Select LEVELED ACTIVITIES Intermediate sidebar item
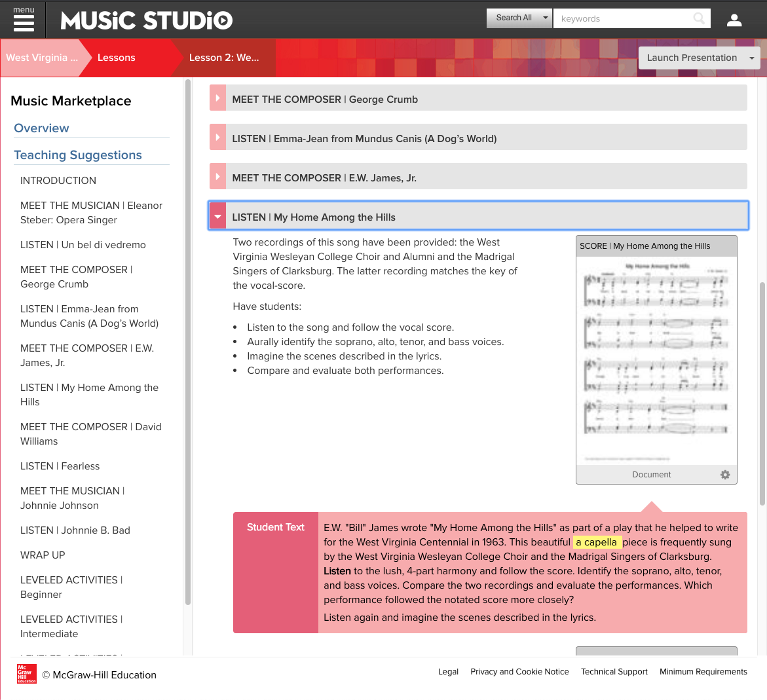This screenshot has height=700, width=767. (x=71, y=626)
